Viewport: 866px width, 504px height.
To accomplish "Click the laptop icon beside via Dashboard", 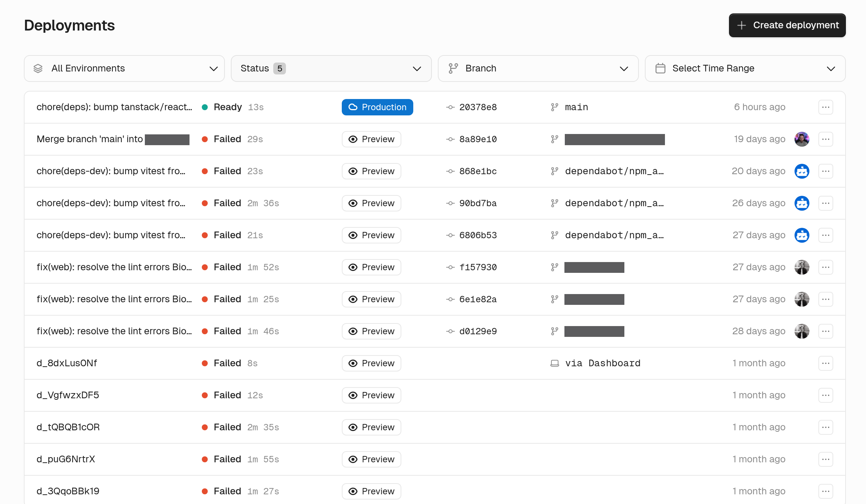I will coord(554,363).
